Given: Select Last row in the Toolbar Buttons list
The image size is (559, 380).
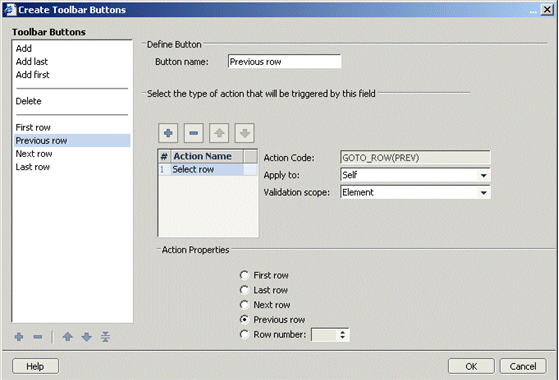Looking at the screenshot, I should tap(33, 167).
